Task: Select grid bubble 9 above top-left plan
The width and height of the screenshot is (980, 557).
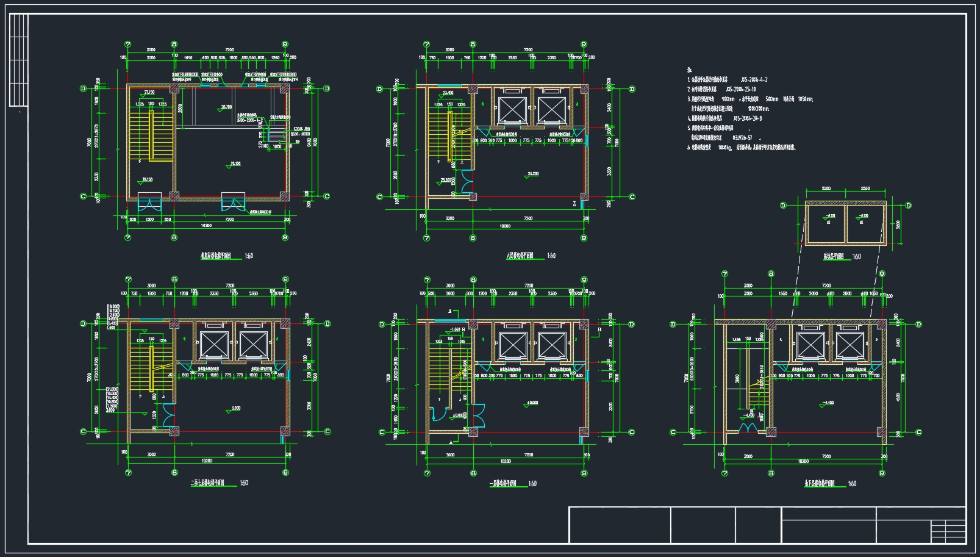Action: pos(285,45)
